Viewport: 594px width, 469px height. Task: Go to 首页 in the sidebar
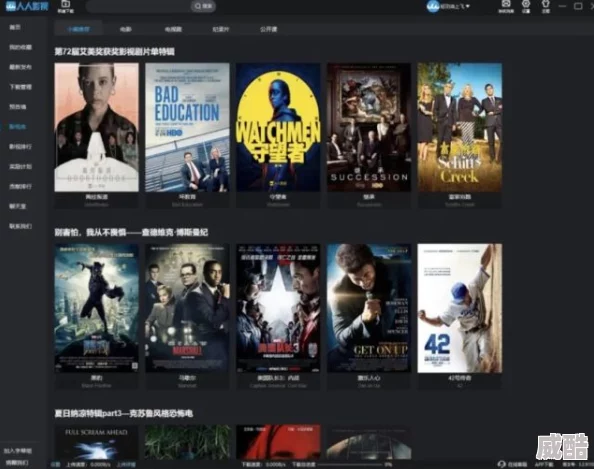coord(15,27)
